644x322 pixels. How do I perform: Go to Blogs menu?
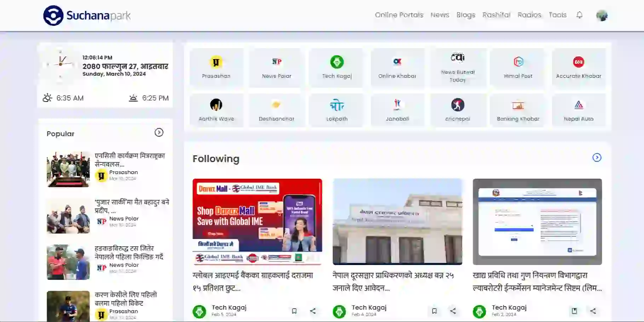click(466, 15)
